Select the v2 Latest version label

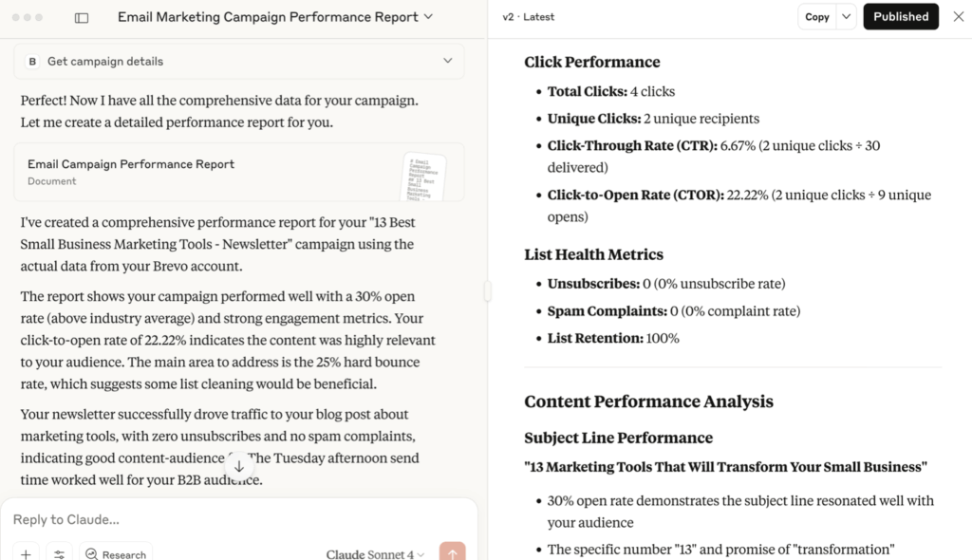pyautogui.click(x=528, y=16)
